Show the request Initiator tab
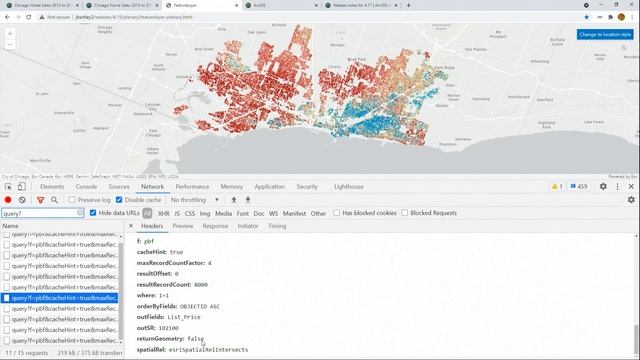 pos(248,226)
